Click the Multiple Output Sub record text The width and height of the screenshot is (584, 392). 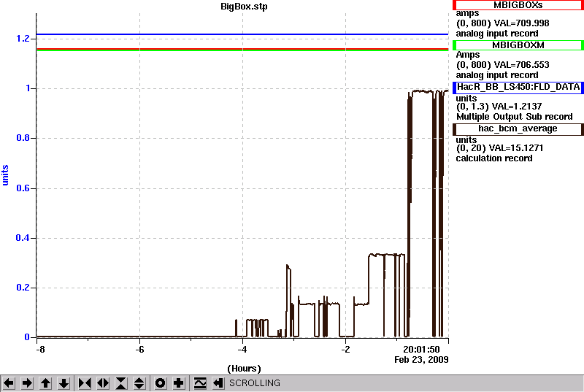[x=515, y=117]
